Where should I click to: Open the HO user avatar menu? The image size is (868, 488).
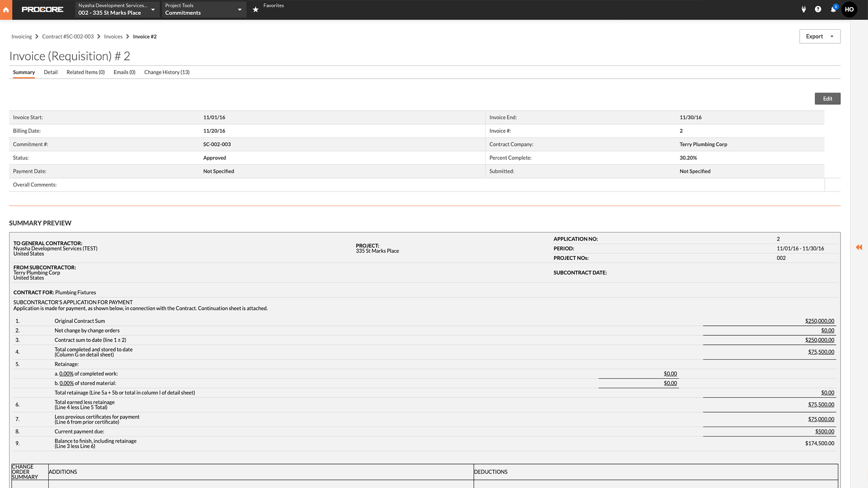[x=849, y=9]
